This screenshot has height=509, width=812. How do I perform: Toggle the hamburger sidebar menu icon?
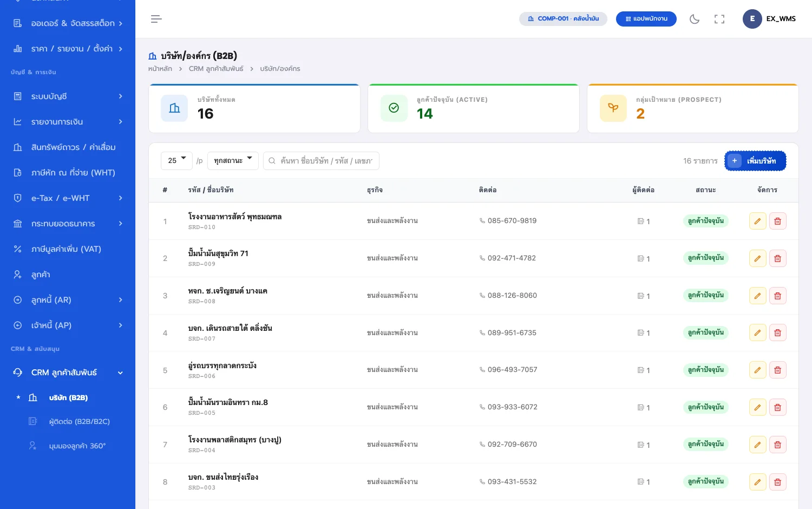(x=156, y=19)
